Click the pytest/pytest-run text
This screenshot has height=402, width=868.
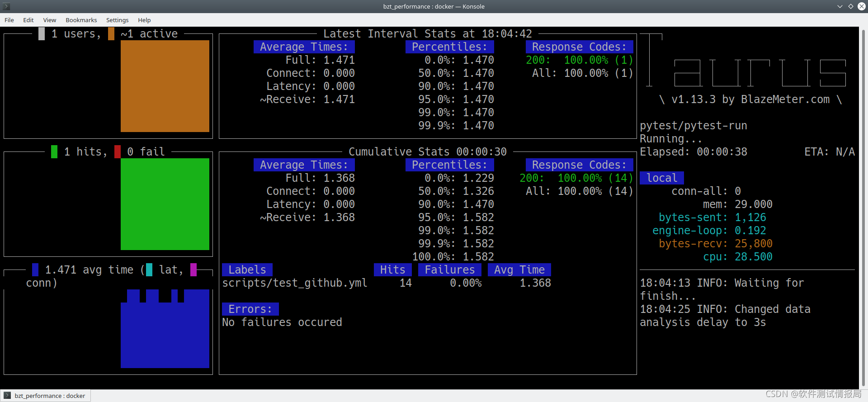pos(693,126)
